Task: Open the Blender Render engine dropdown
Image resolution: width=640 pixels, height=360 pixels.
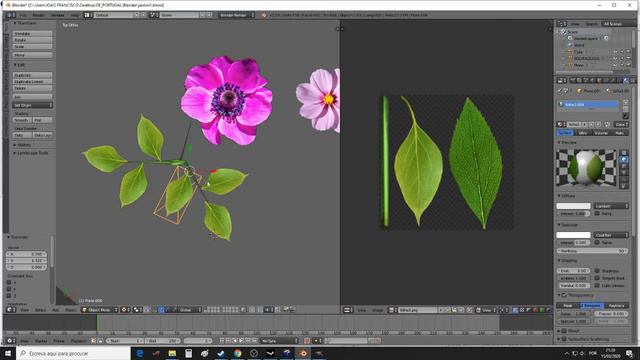Action: 236,15
